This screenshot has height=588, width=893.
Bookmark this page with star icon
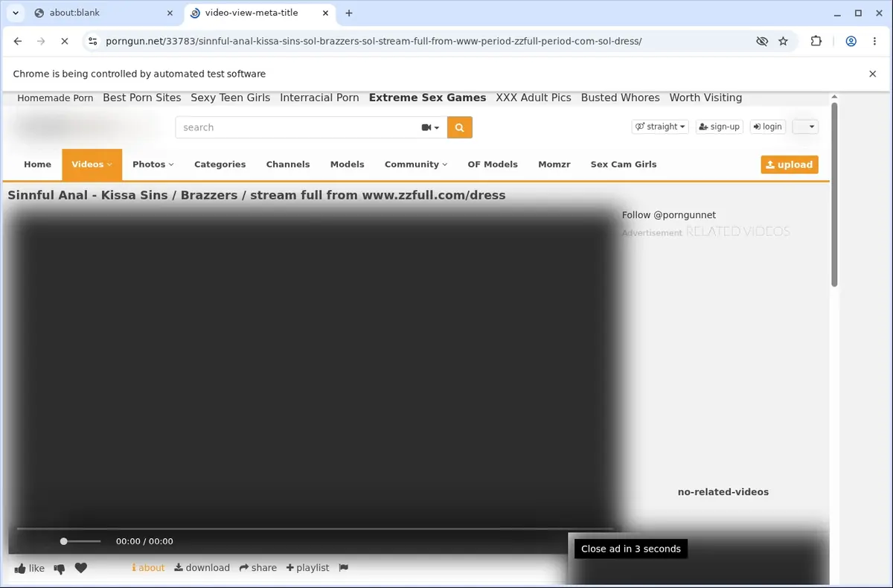[783, 42]
